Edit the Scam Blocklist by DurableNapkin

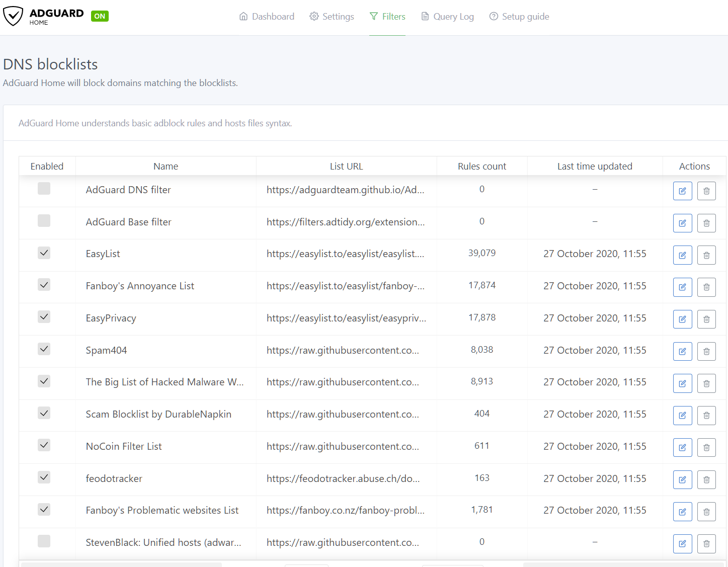coord(682,415)
